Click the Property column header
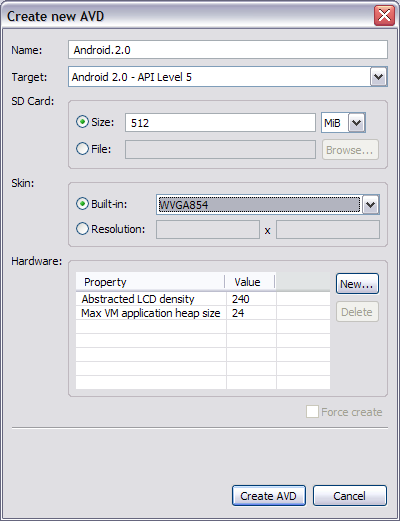This screenshot has width=400, height=521. (151, 282)
